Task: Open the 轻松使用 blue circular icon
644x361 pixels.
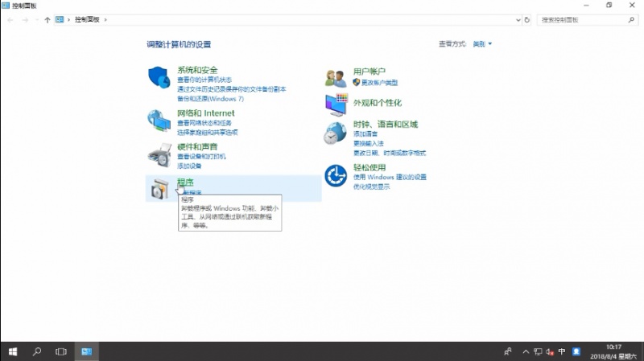Action: (336, 175)
